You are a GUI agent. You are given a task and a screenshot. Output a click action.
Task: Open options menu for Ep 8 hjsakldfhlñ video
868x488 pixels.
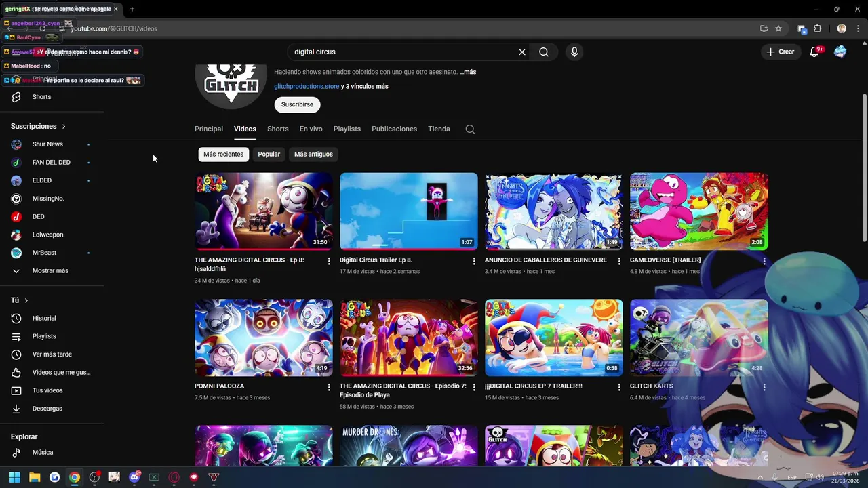point(329,261)
